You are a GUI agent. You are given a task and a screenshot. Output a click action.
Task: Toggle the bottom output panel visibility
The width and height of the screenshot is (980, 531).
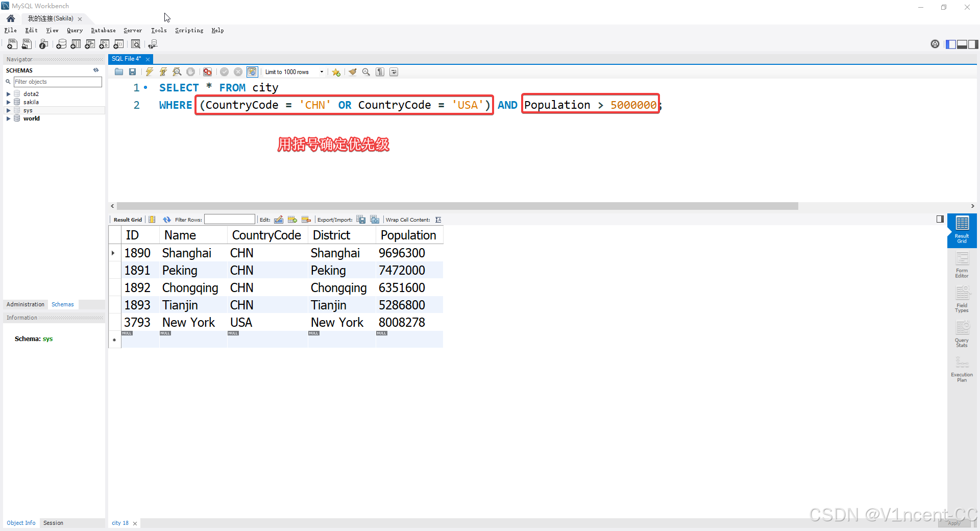962,44
